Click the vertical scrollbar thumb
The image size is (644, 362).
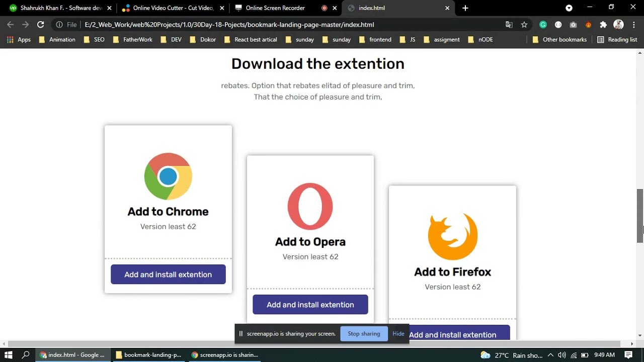pyautogui.click(x=640, y=216)
